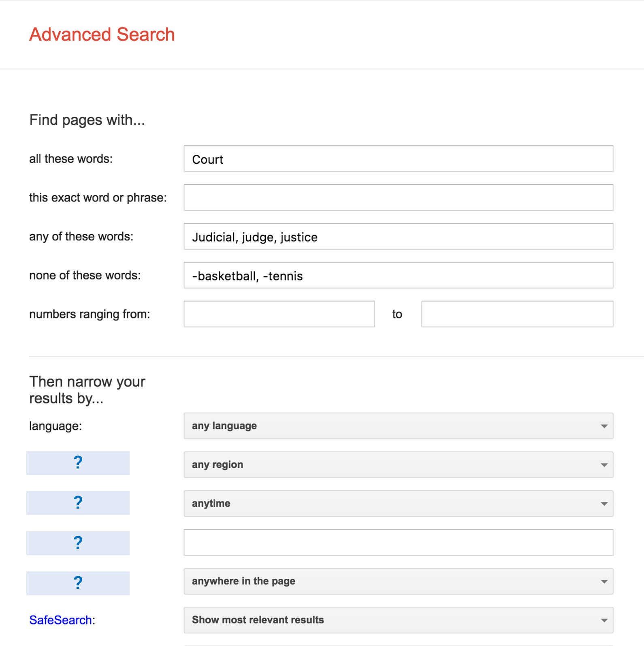
Task: Focus the all these words field containing Court
Action: point(399,159)
